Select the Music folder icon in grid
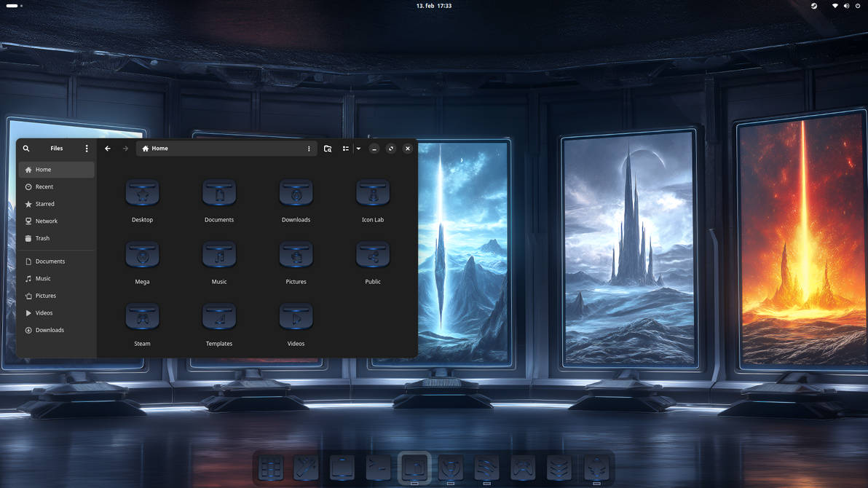 click(x=219, y=255)
